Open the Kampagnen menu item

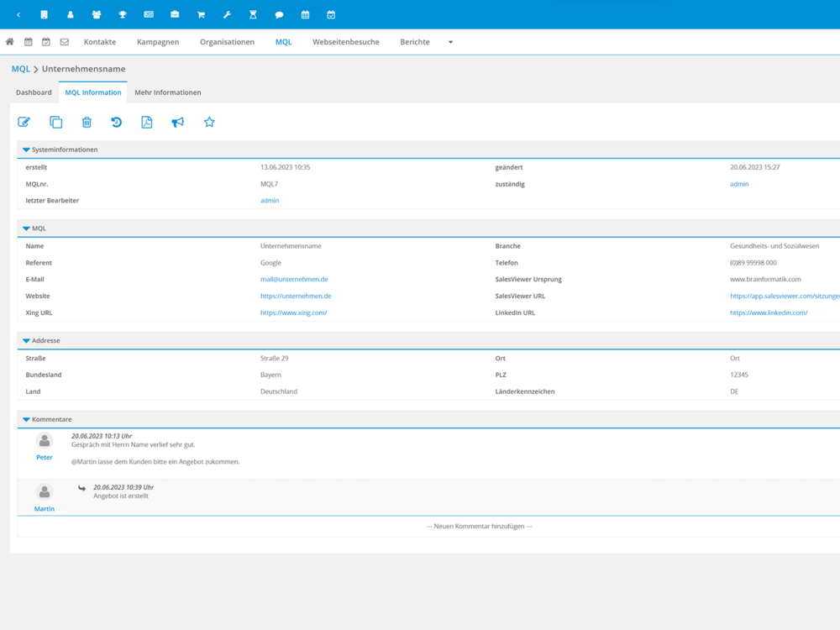(158, 42)
